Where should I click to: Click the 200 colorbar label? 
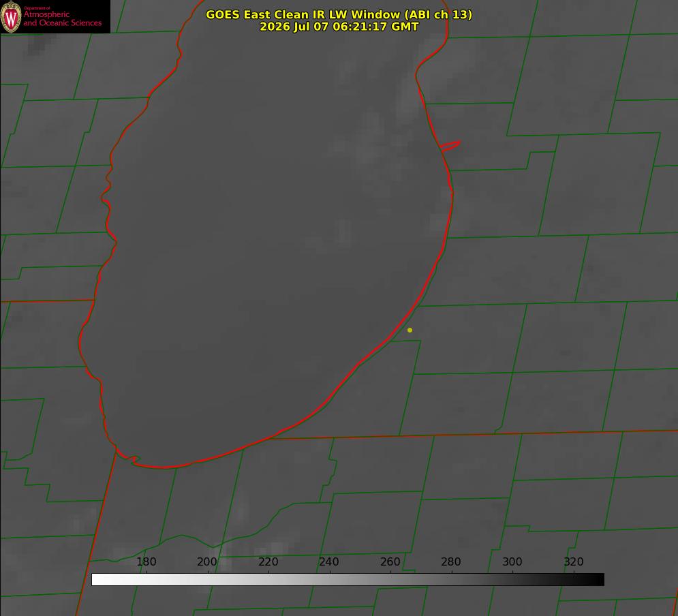point(207,561)
